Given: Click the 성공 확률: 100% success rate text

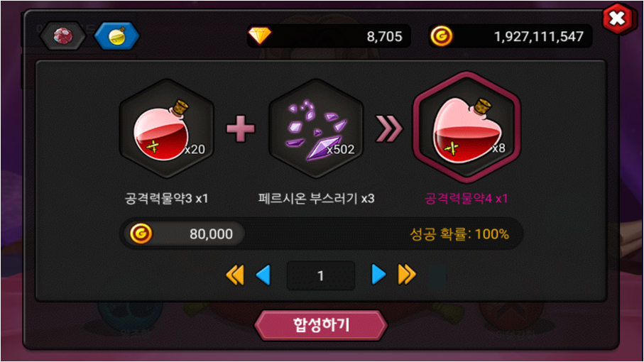Looking at the screenshot, I should pyautogui.click(x=459, y=234).
